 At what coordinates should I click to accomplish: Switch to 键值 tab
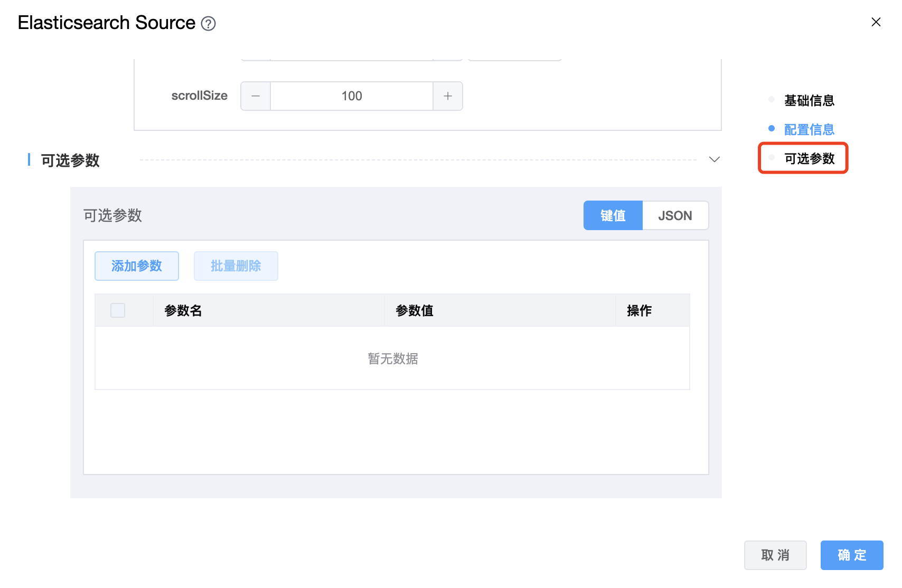coord(613,215)
